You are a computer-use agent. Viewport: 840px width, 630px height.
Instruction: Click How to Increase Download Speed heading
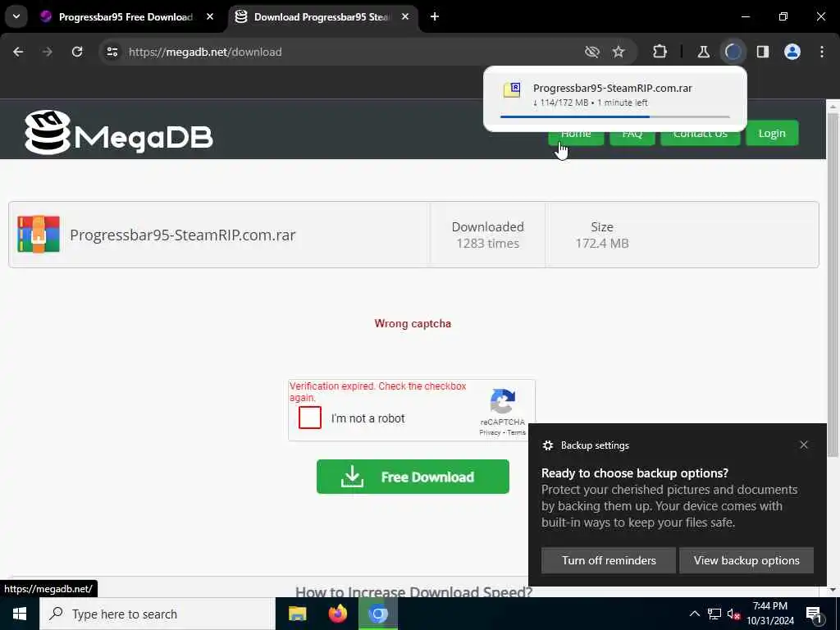click(x=413, y=592)
